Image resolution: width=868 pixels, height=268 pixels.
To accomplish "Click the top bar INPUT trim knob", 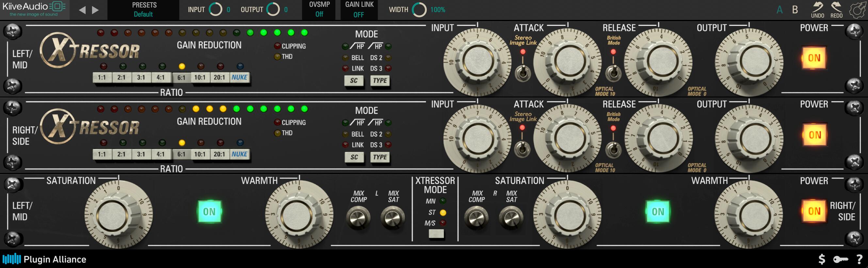I will 216,9.
